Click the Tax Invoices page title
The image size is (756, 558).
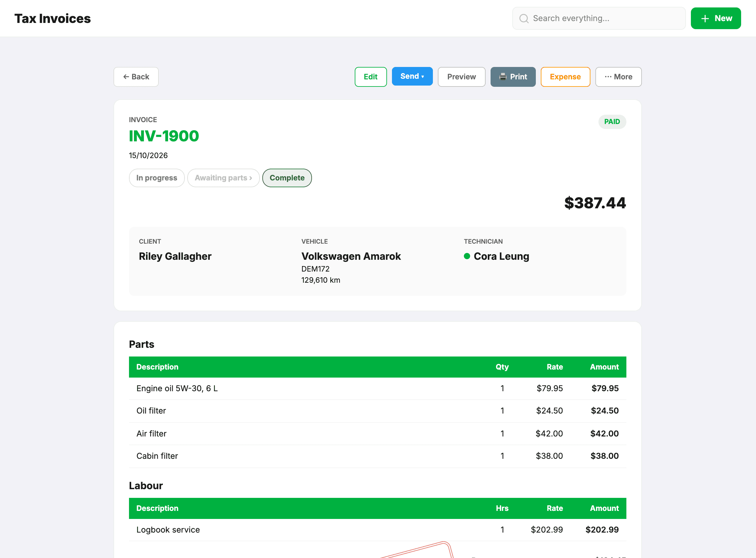click(53, 19)
